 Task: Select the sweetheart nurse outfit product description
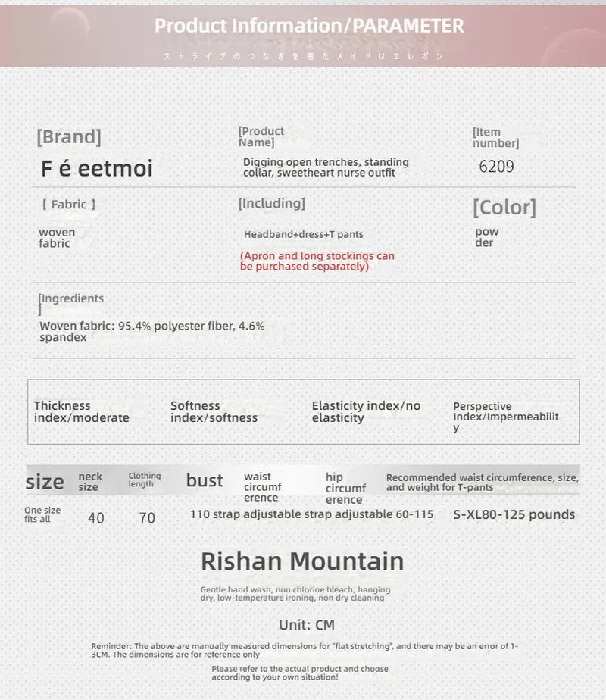tap(326, 167)
